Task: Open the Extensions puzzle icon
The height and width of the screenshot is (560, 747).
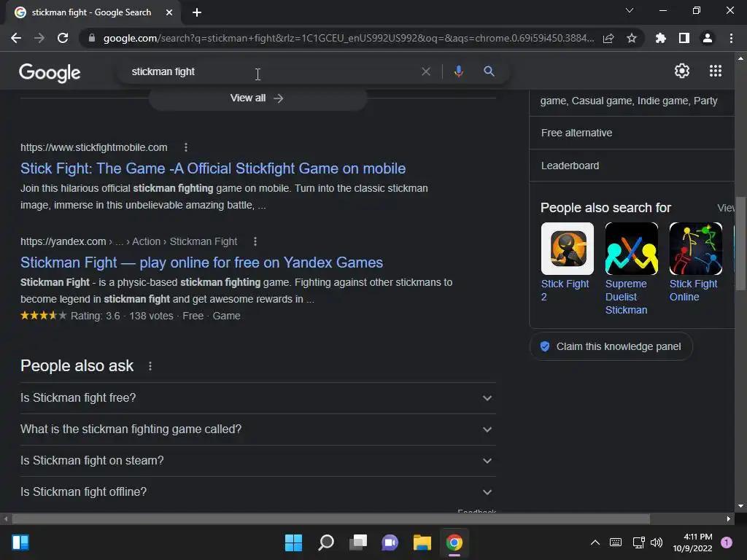Action: click(661, 38)
